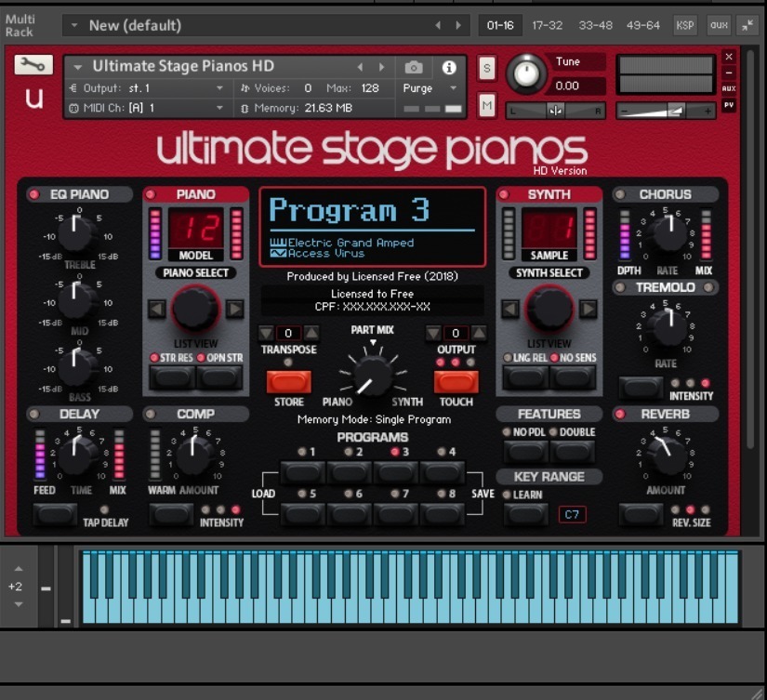Enable the Tremolo effect

620,287
